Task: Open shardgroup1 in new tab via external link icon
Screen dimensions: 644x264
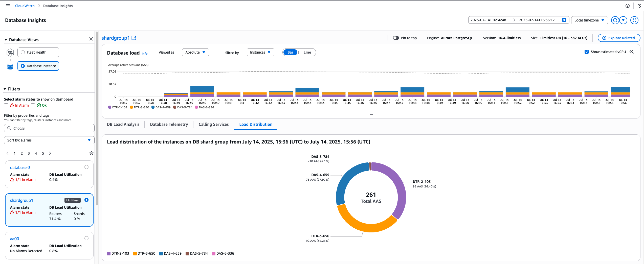Action: tap(134, 38)
